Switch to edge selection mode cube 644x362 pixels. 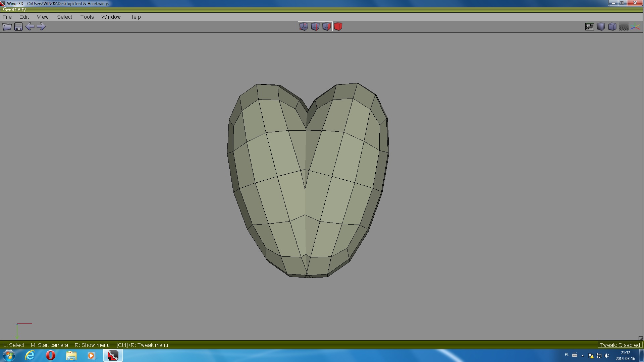pos(315,26)
